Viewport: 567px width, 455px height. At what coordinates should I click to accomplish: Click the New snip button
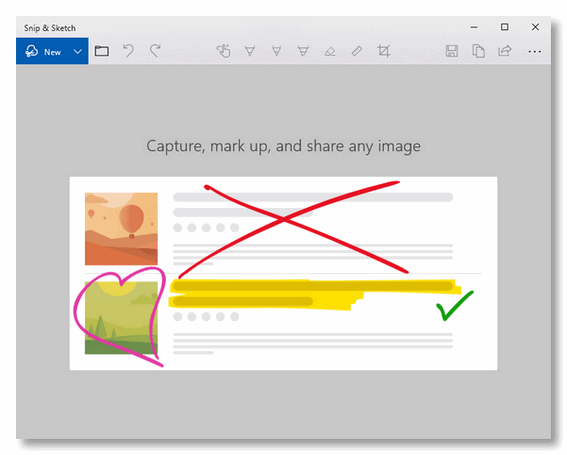[43, 51]
